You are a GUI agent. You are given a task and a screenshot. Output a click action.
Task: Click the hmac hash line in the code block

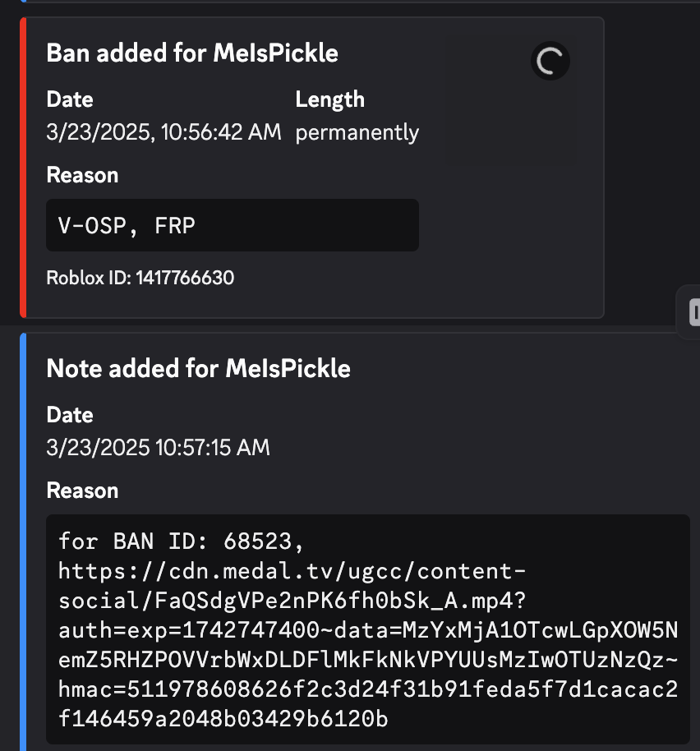tap(368, 689)
